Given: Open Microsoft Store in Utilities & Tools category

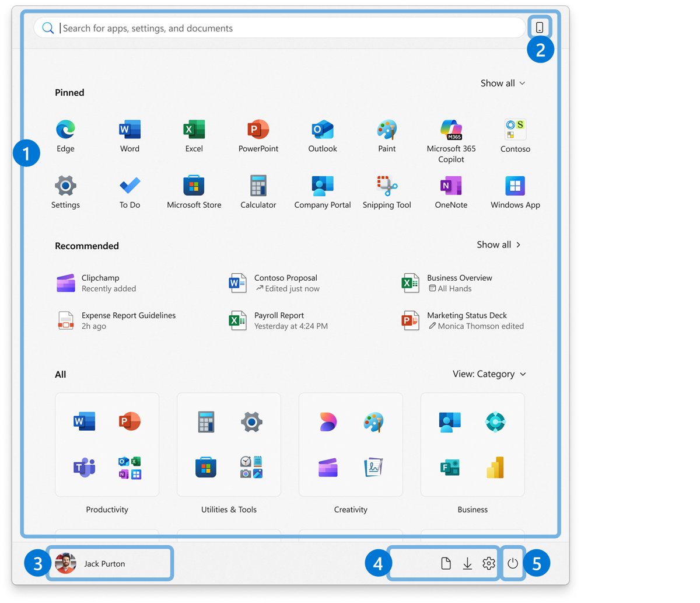Looking at the screenshot, I should pyautogui.click(x=206, y=467).
